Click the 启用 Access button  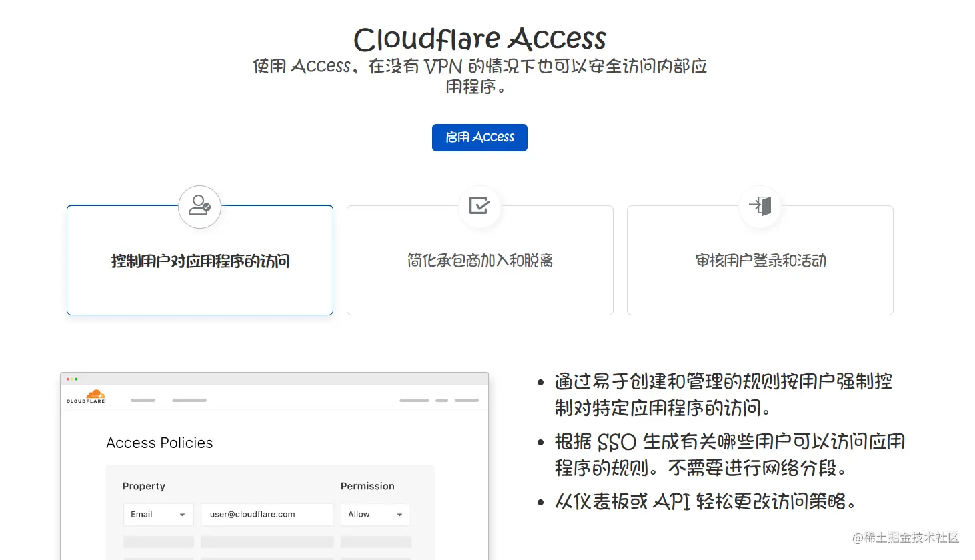[479, 137]
